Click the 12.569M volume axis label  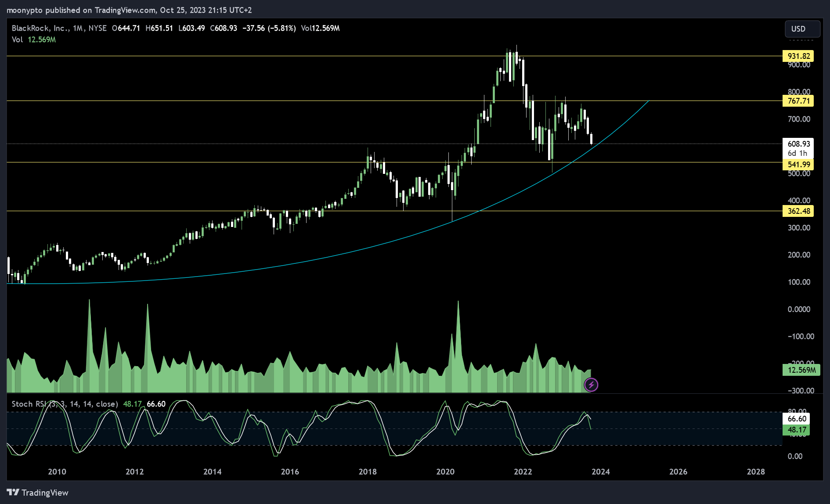click(x=801, y=370)
